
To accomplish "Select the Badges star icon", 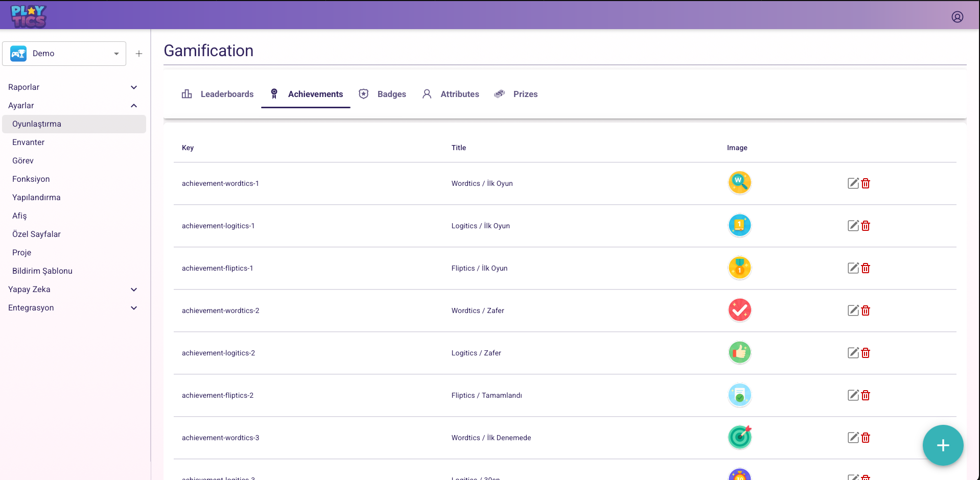I will pos(364,94).
